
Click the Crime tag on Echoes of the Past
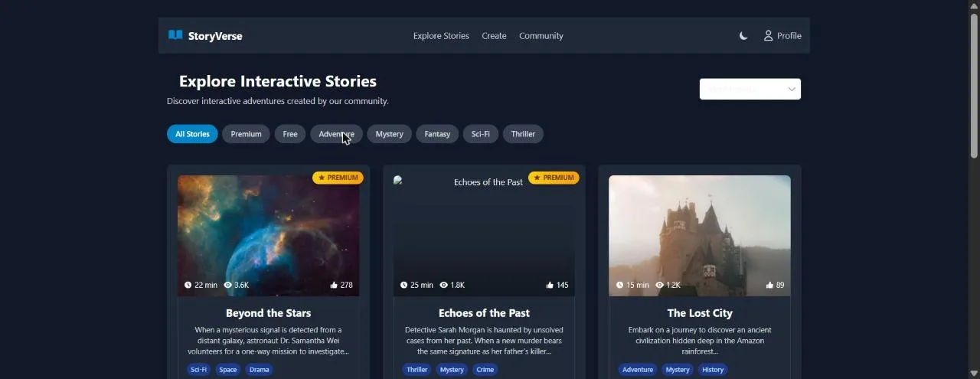pos(485,370)
